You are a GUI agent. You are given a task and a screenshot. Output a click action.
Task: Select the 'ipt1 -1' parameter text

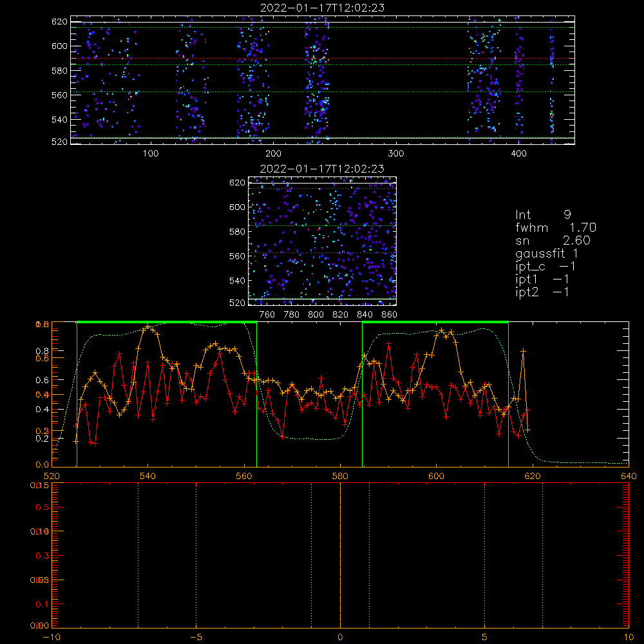(x=542, y=279)
